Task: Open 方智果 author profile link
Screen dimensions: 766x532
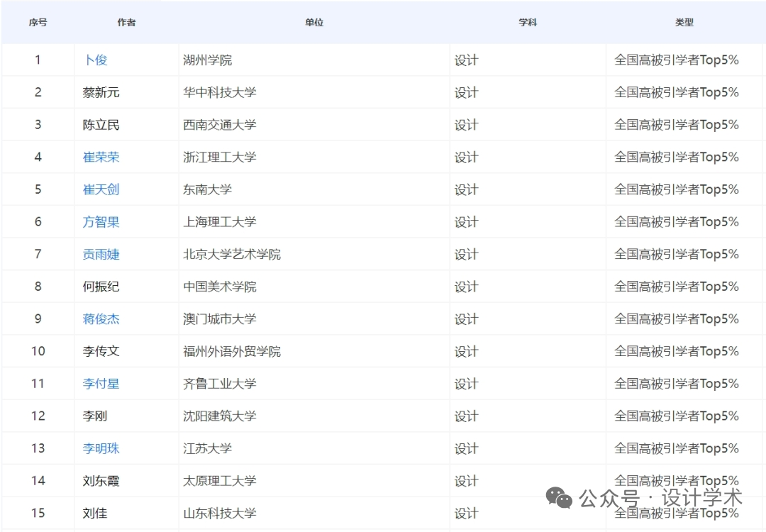Action: 101,222
